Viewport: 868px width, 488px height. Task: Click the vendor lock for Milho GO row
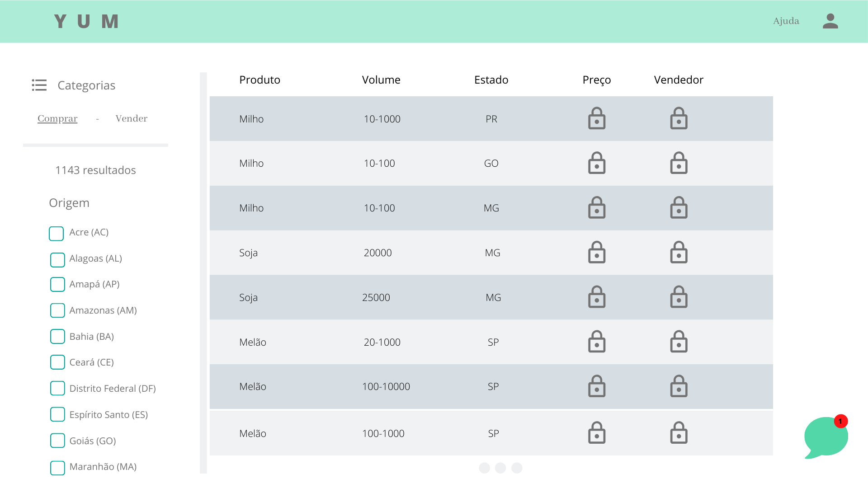679,163
